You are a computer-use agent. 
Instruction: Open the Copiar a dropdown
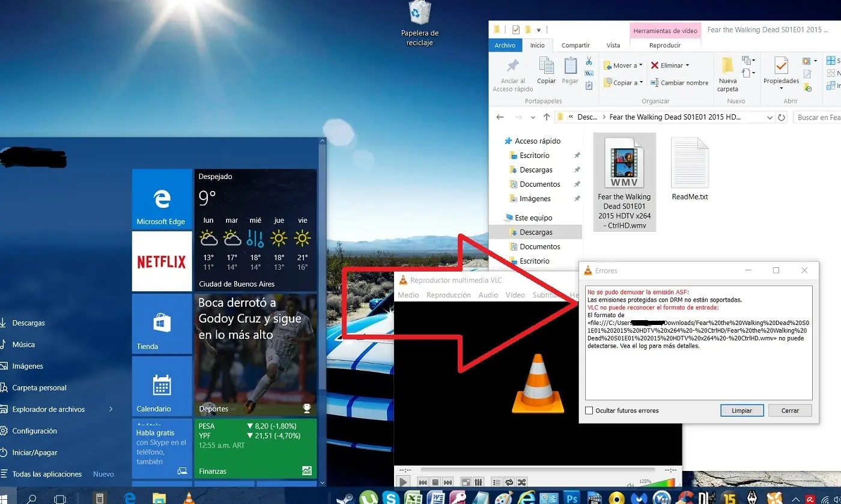(622, 82)
